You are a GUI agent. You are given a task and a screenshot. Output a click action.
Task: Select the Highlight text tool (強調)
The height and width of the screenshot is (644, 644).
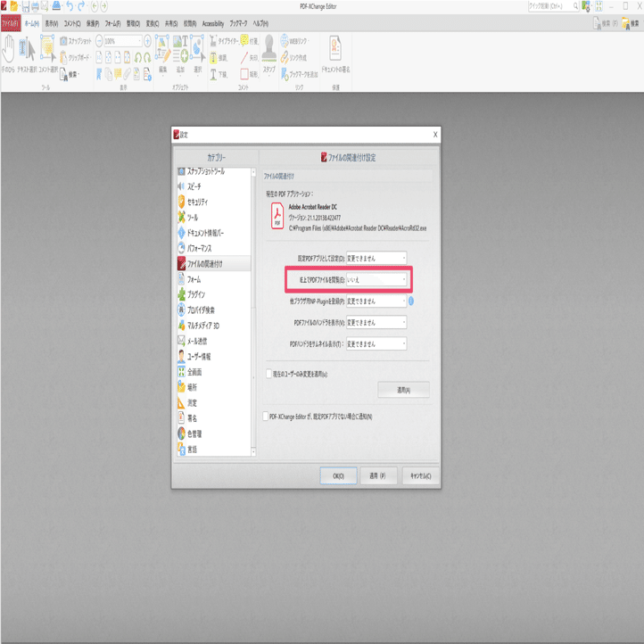click(x=219, y=57)
